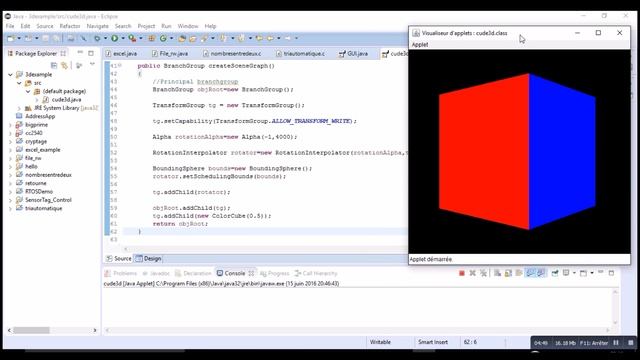Launch Debug with the bug toolbar icon
The image size is (640, 360).
point(97,38)
